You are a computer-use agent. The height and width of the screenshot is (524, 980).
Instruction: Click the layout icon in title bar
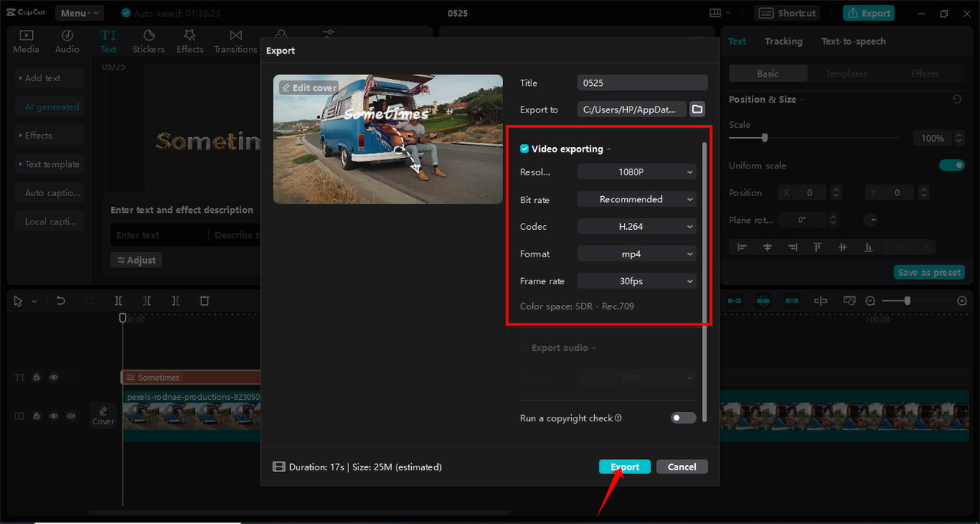click(x=715, y=13)
